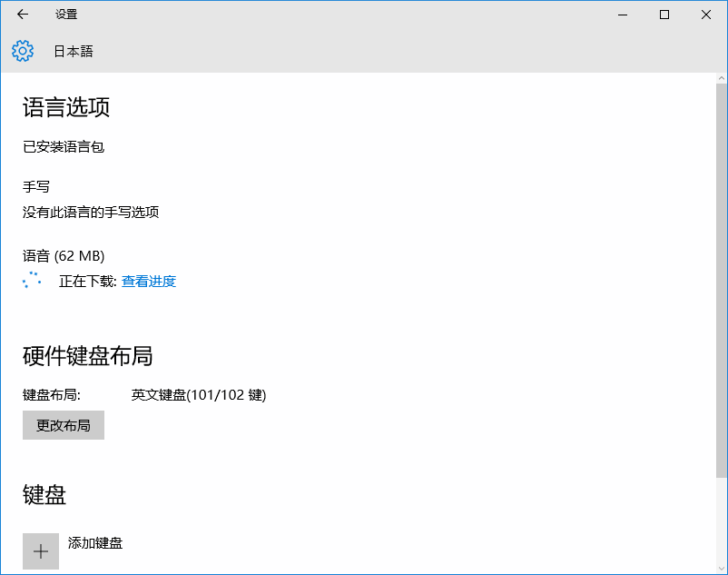728x575 pixels.
Task: Click the 语言选项 heading
Action: [66, 107]
